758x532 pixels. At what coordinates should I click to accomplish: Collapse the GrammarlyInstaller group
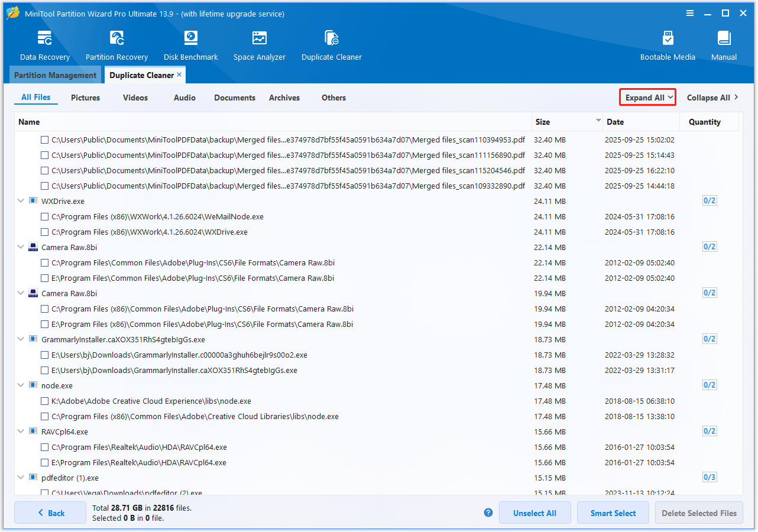(x=21, y=339)
